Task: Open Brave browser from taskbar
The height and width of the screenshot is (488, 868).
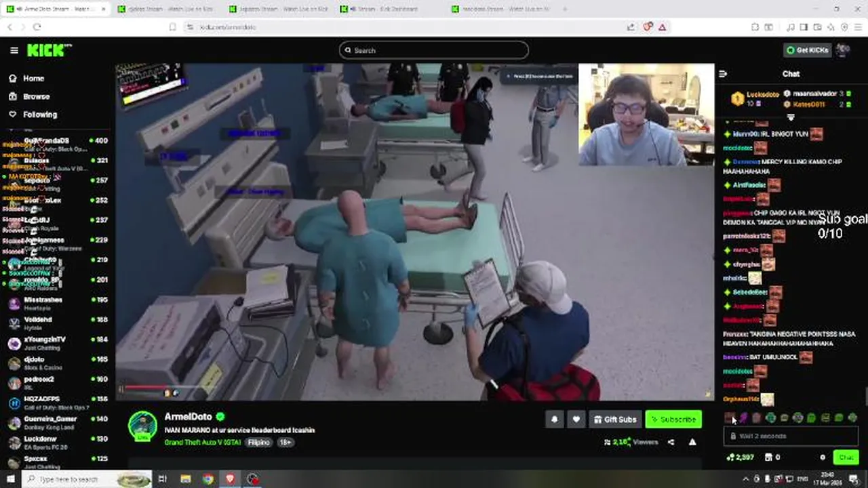Action: tap(230, 479)
